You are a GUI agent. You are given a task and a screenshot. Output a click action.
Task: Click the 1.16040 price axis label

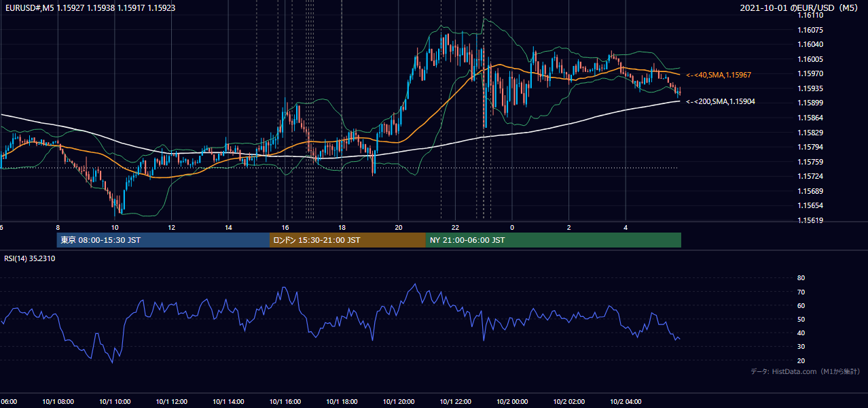coord(811,44)
